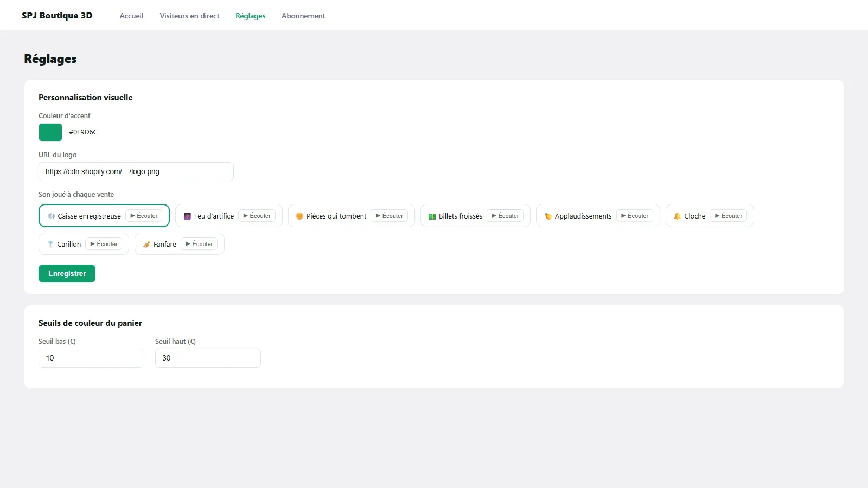Screen dimensions: 868x488
Task: Switch to the Abonnement tab
Action: coord(303,16)
